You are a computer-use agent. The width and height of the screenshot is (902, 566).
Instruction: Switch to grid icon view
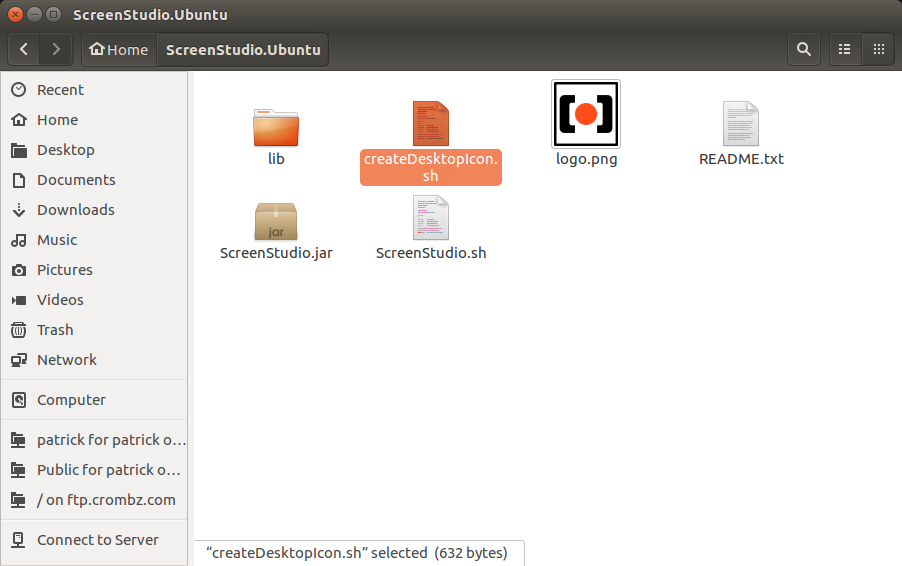(x=878, y=49)
